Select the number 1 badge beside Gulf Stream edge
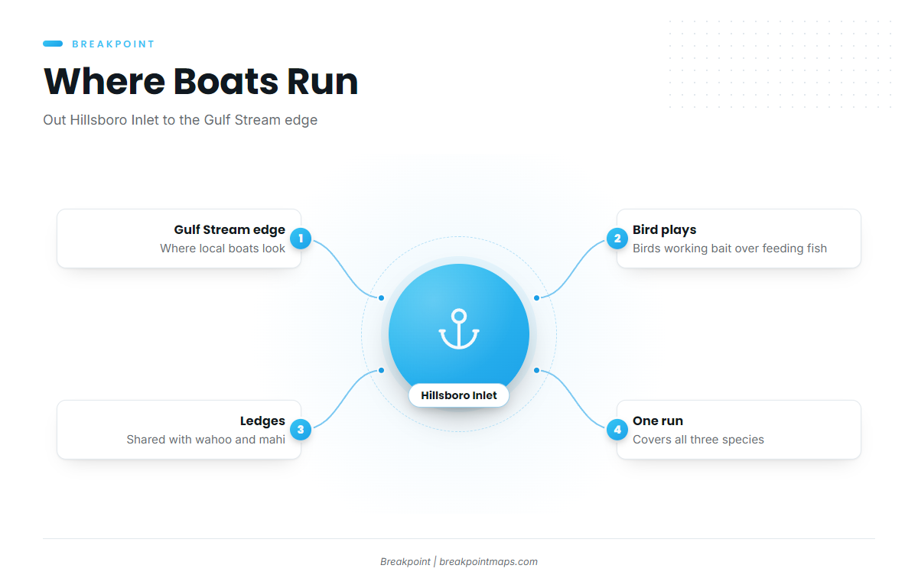The image size is (918, 588). point(301,239)
